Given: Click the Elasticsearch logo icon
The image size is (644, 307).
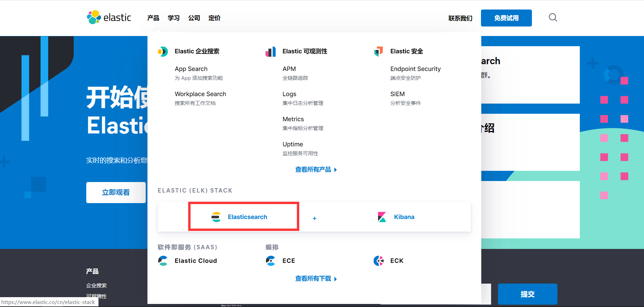Looking at the screenshot, I should [216, 217].
